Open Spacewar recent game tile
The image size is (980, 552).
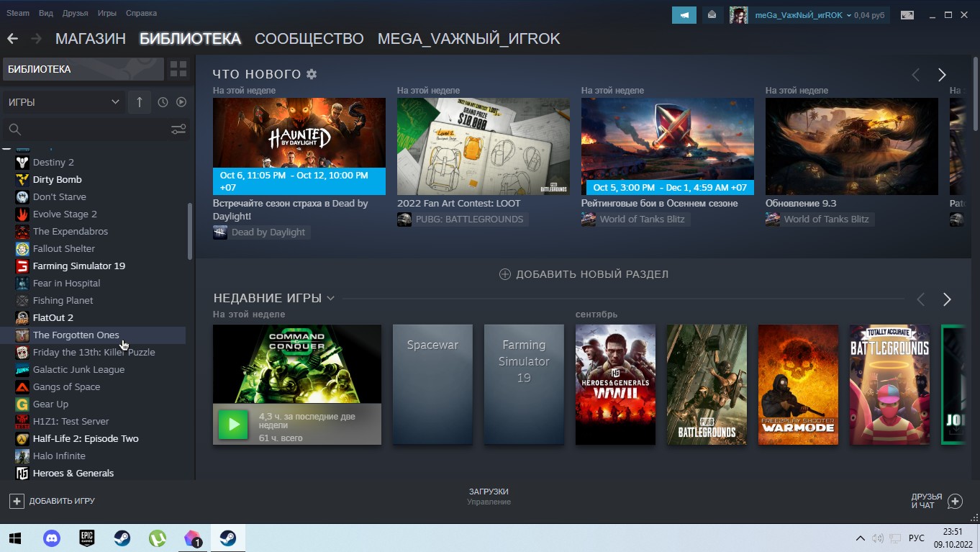432,384
